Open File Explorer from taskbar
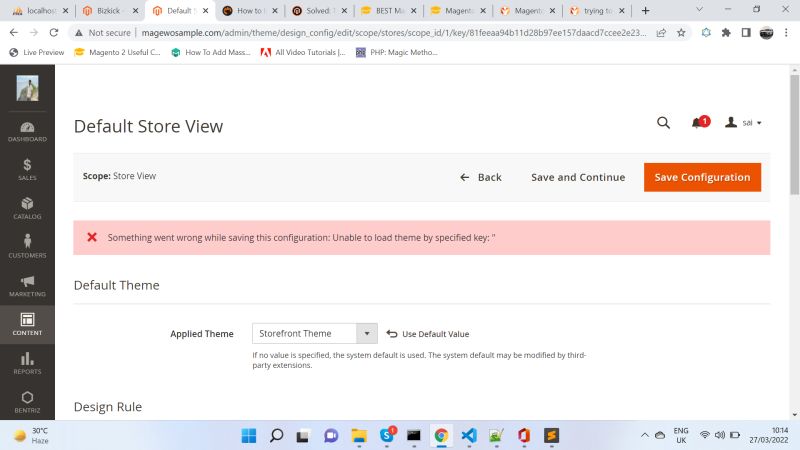 pyautogui.click(x=359, y=436)
